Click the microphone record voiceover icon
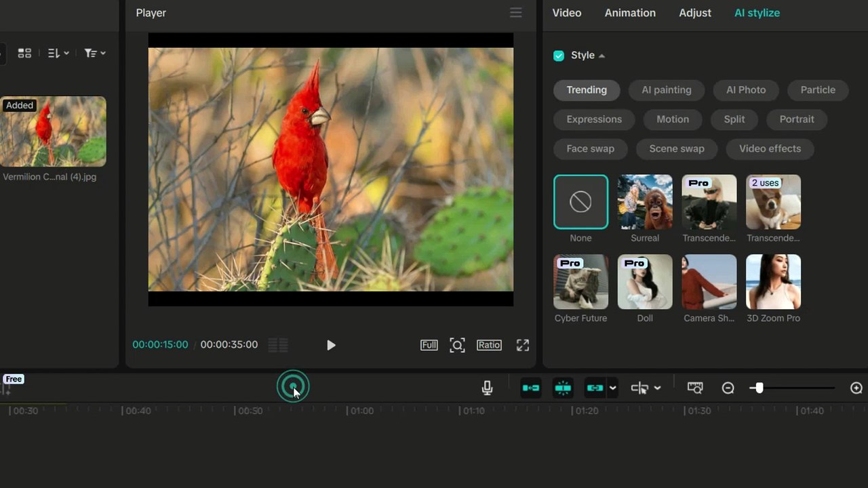This screenshot has width=868, height=488. pos(487,388)
